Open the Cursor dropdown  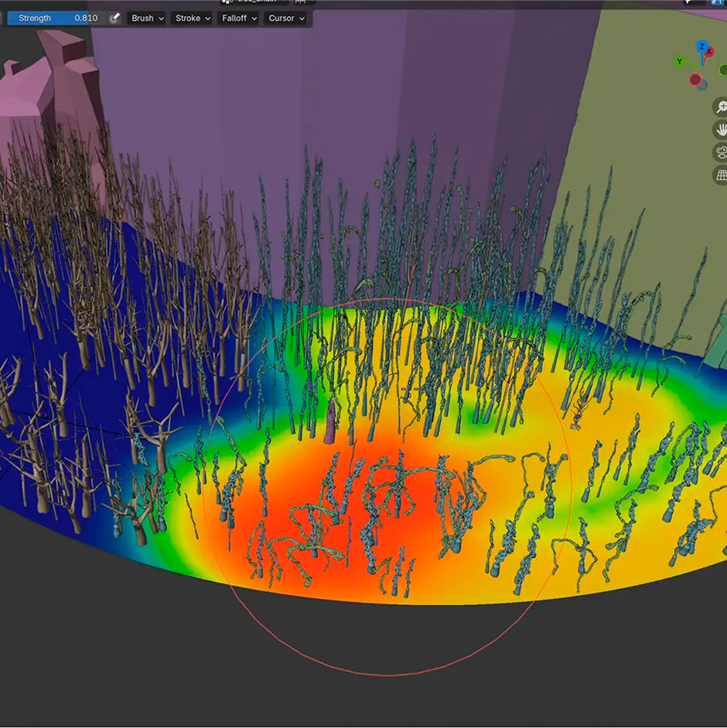click(286, 18)
